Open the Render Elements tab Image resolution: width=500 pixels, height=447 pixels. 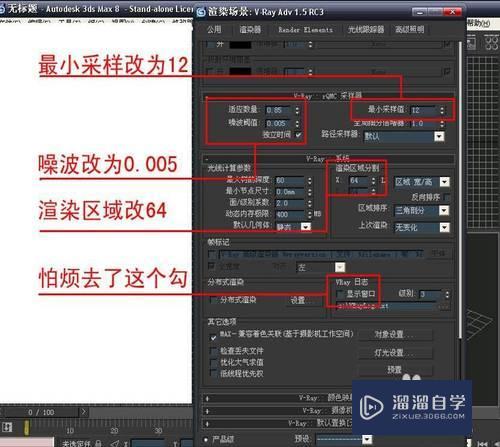click(305, 30)
